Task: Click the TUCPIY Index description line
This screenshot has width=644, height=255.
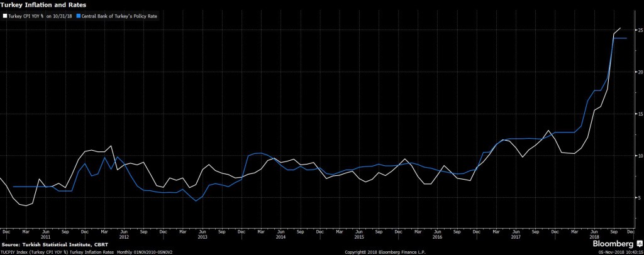Action: click(87, 251)
